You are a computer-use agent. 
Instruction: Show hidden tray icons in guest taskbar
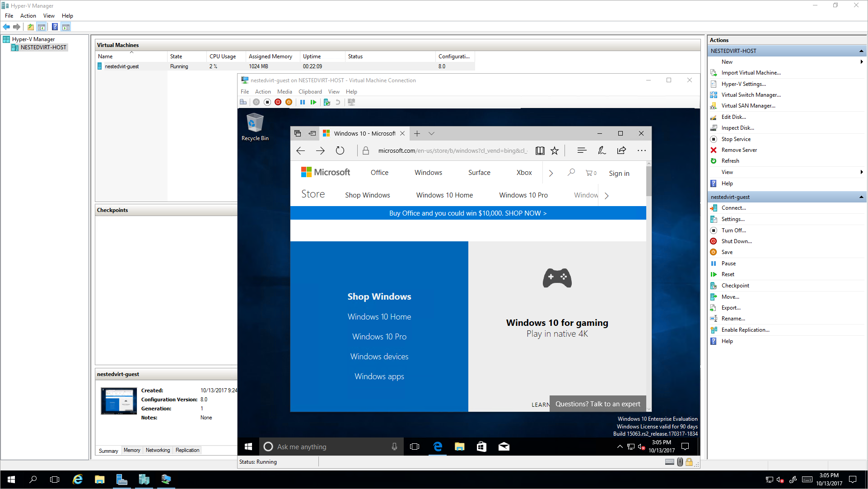click(x=620, y=447)
